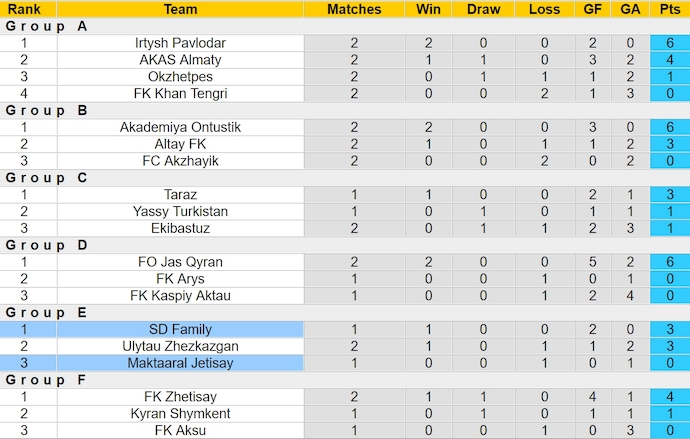Click the Rank column header
The height and width of the screenshot is (439, 690).
point(24,9)
